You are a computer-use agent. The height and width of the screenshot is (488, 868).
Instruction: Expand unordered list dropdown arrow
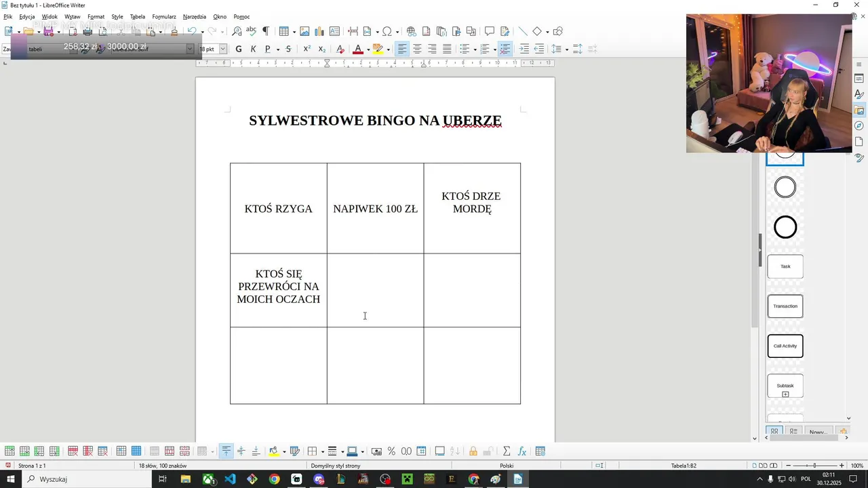pyautogui.click(x=475, y=49)
